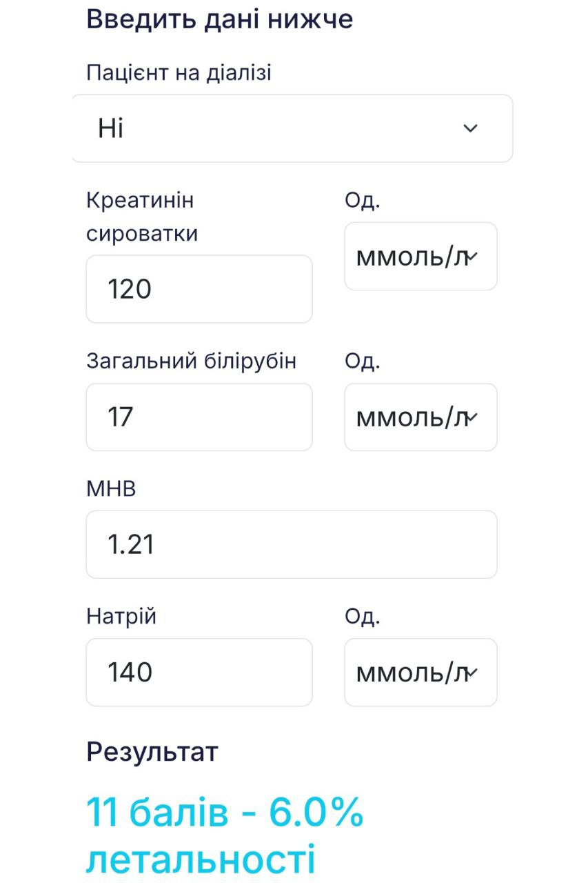Open the sodium units dropdown
Screen dimensions: 588x883
[x=420, y=672]
